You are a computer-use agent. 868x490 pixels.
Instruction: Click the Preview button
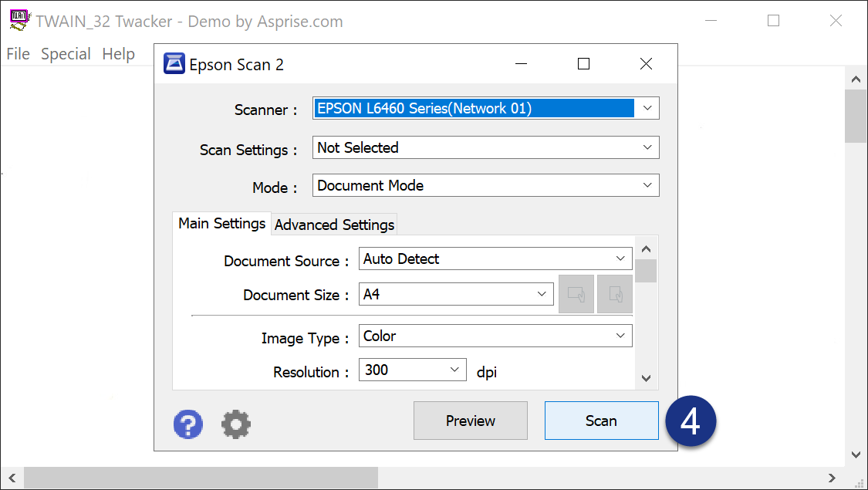471,421
